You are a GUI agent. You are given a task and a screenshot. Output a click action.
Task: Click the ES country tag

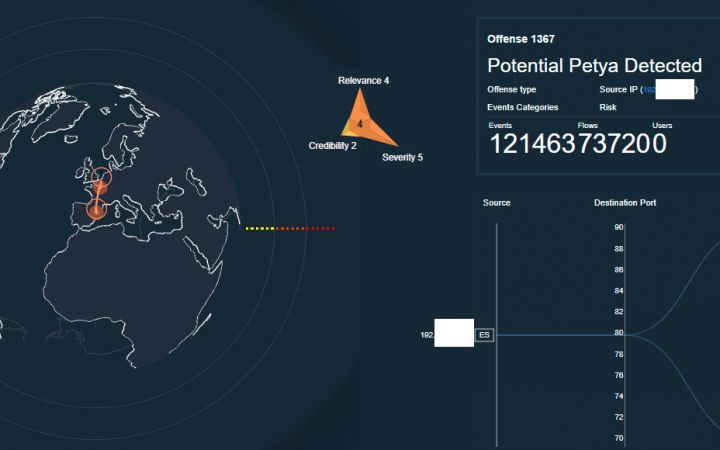click(484, 335)
